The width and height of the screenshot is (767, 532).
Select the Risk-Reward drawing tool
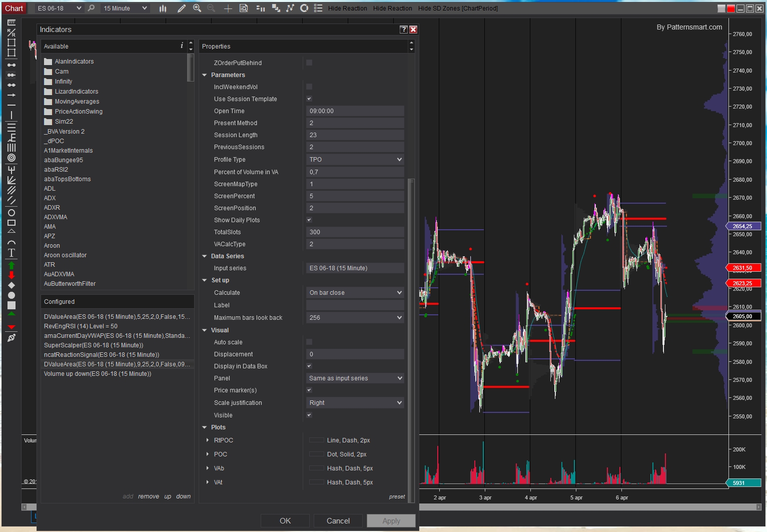12,33
